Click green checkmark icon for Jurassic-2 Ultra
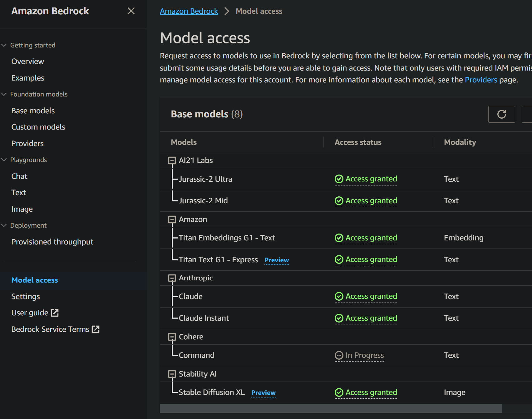Viewport: 532px width, 419px height. pyautogui.click(x=339, y=179)
